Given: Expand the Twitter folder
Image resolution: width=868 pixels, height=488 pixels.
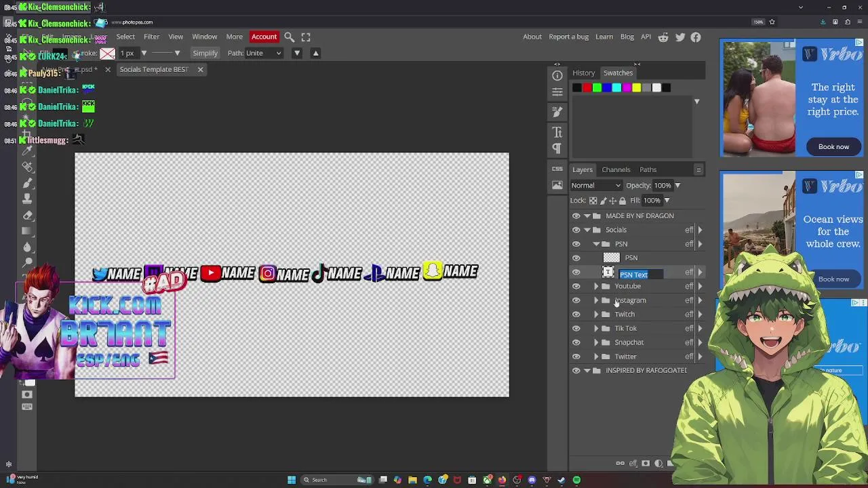Looking at the screenshot, I should click(x=596, y=357).
